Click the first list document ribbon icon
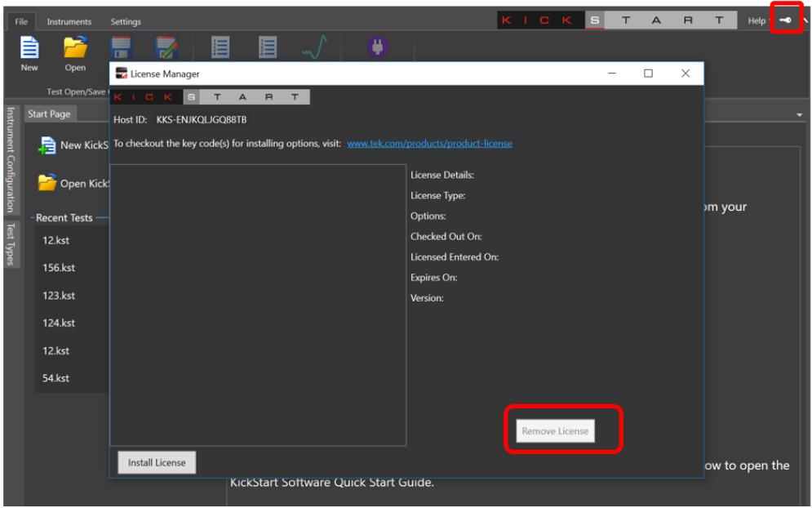This screenshot has height=508, width=812. tap(220, 47)
